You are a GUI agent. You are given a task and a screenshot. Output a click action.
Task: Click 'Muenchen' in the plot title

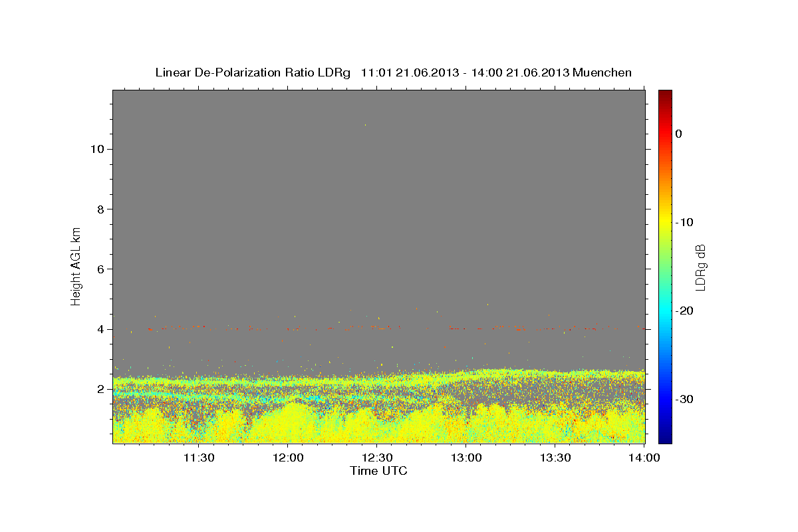(x=602, y=72)
